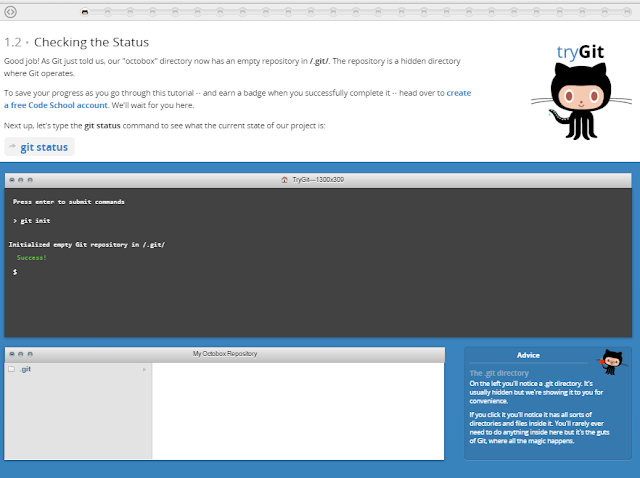Screen dimensions: 640x478
Task: Click the tryGit logo text
Action: coord(580,52)
